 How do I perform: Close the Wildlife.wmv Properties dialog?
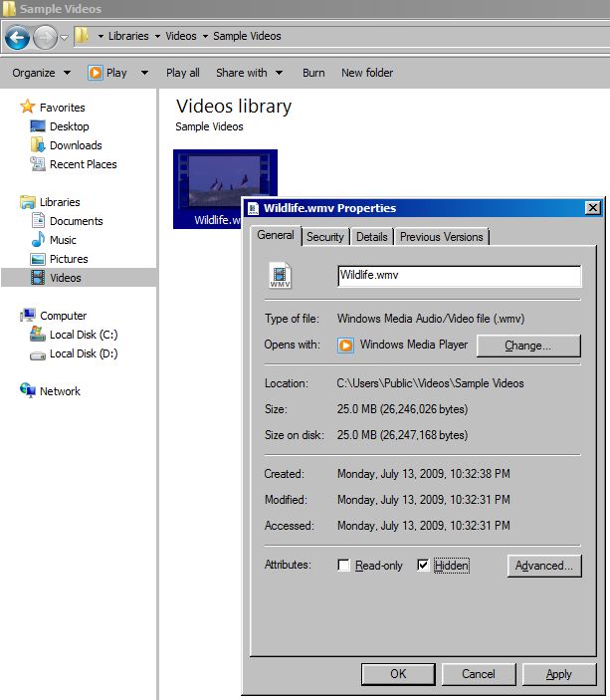coord(592,207)
